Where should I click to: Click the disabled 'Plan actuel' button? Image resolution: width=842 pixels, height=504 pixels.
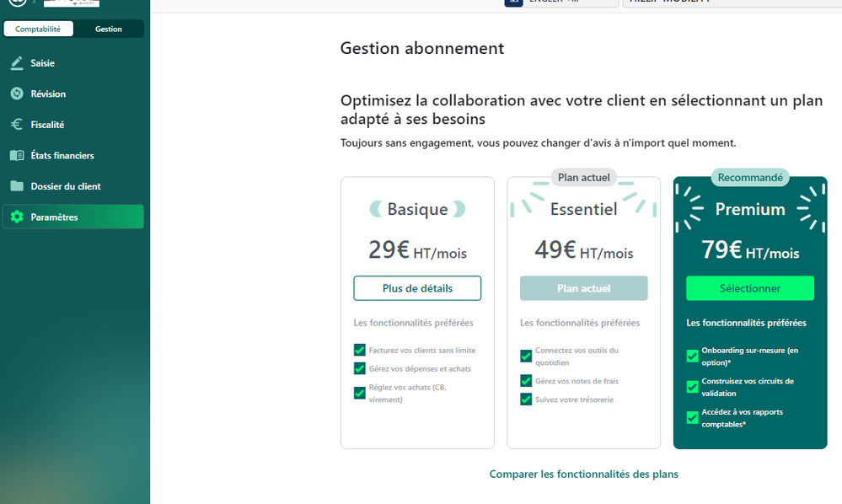point(583,288)
